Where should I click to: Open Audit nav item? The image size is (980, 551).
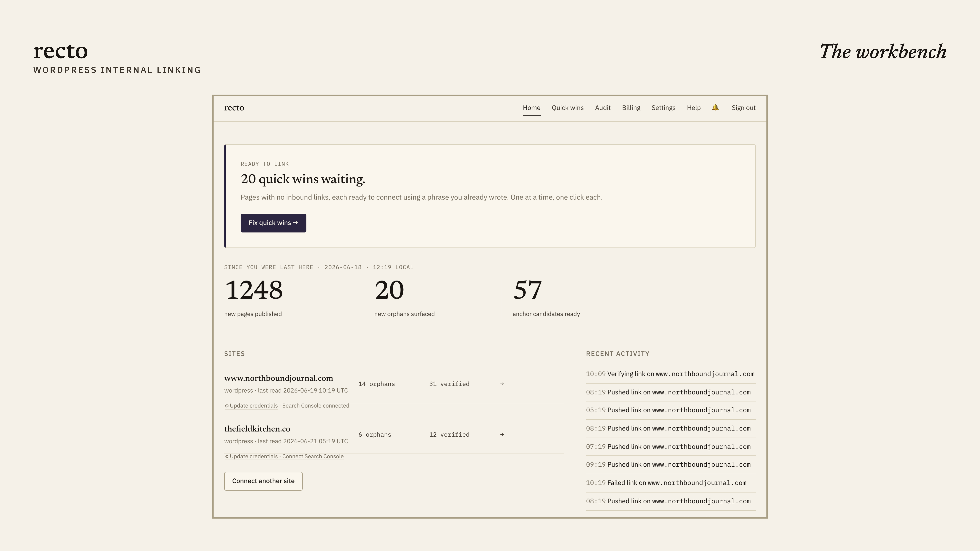tap(603, 108)
